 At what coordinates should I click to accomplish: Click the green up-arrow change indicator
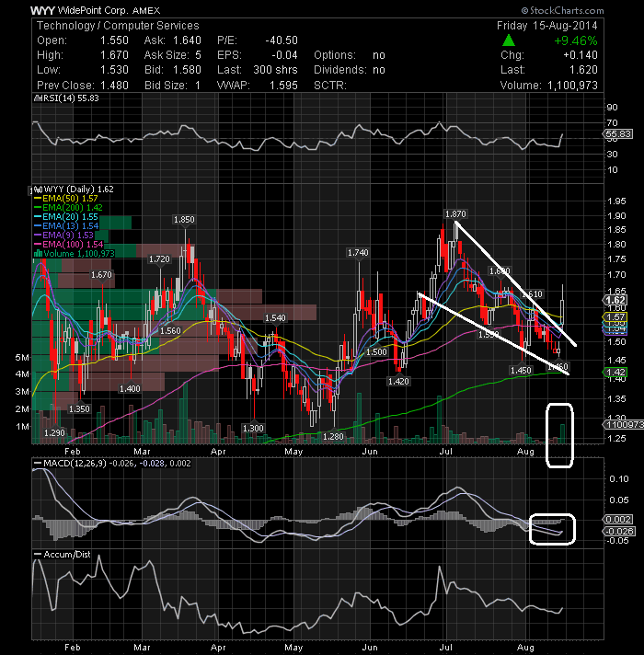coord(508,40)
